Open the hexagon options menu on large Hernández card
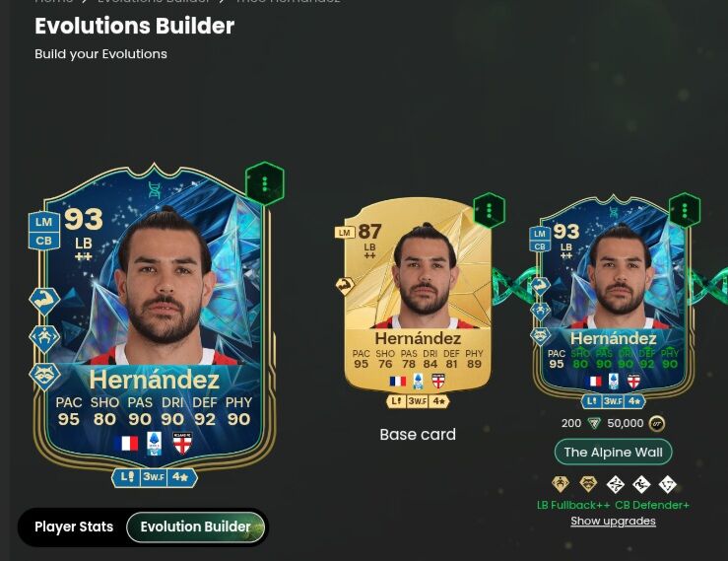This screenshot has width=728, height=561. (265, 183)
